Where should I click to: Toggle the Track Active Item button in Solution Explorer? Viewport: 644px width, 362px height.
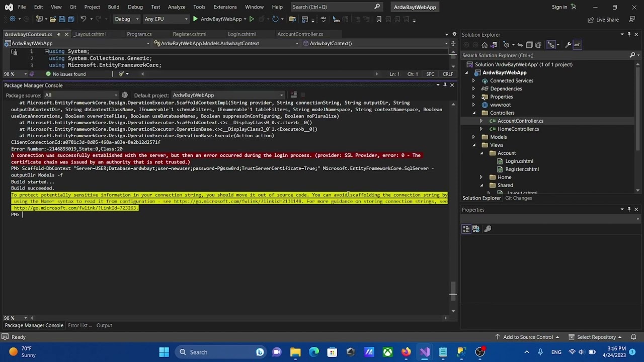(551, 45)
